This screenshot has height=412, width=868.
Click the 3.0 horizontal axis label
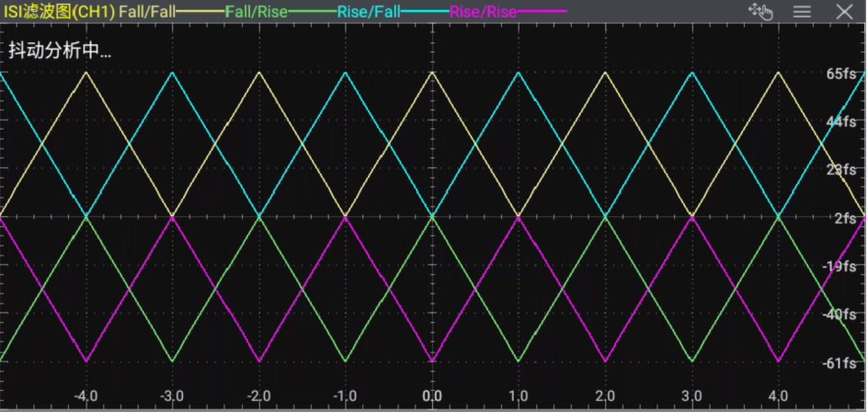(x=691, y=396)
